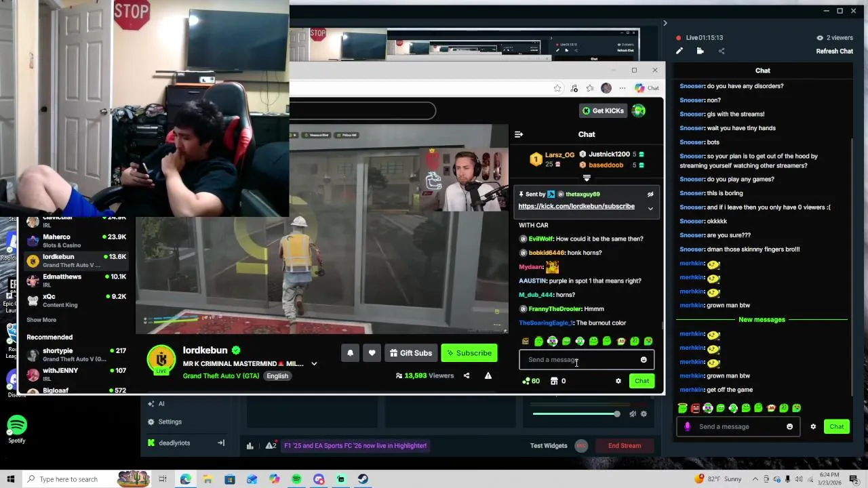Click the red End Stream button

pyautogui.click(x=625, y=446)
